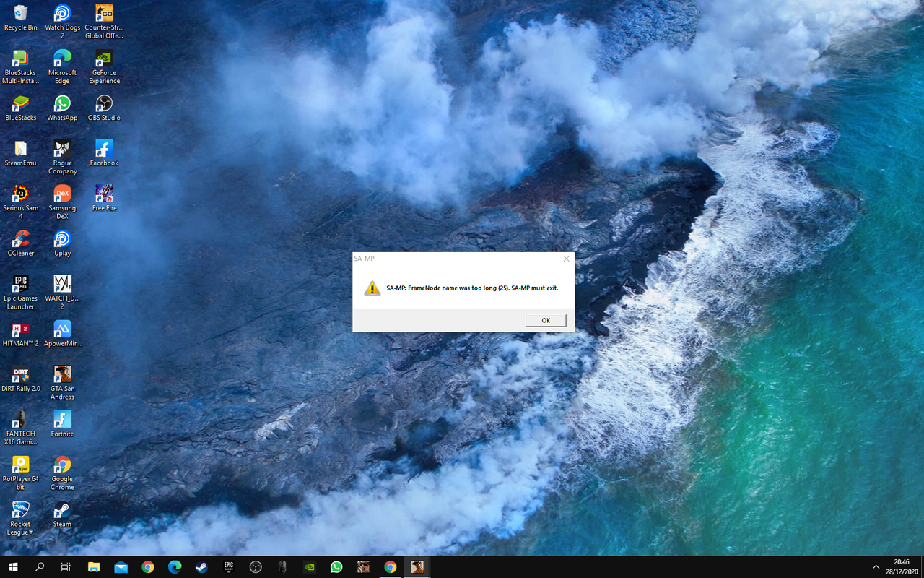Select the Rogue Company desktop shortcut
Screen dimensions: 924x578
click(62, 158)
